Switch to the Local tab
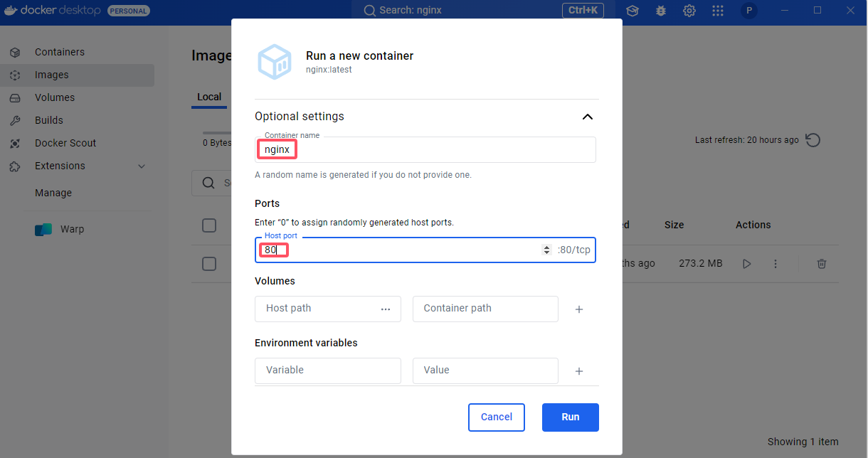 pyautogui.click(x=209, y=97)
